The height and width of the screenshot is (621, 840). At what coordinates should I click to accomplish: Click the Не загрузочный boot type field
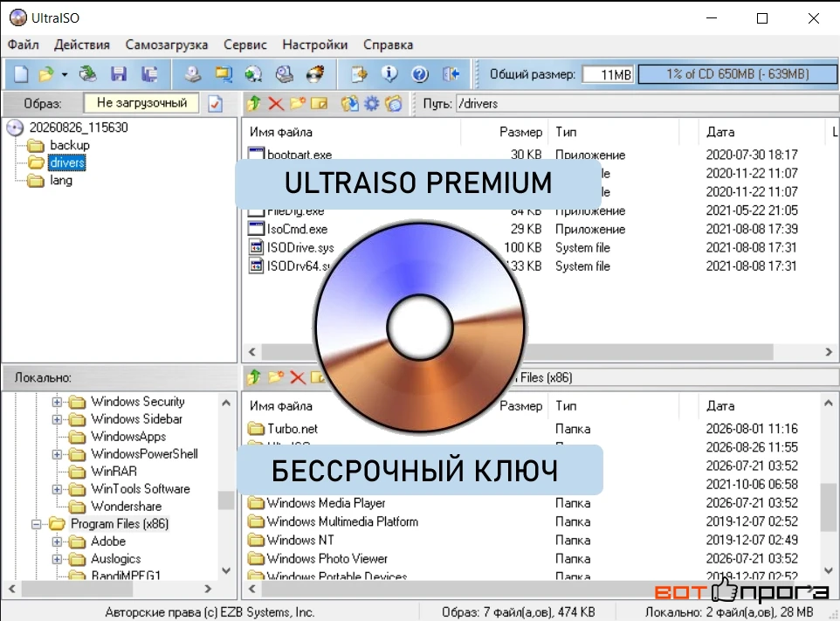[x=141, y=103]
